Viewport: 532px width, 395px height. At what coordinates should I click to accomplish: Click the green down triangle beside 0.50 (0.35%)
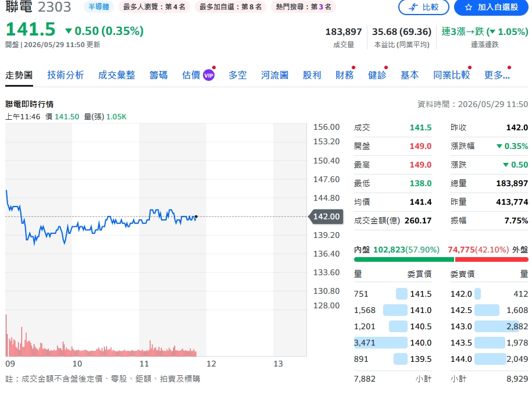(69, 31)
